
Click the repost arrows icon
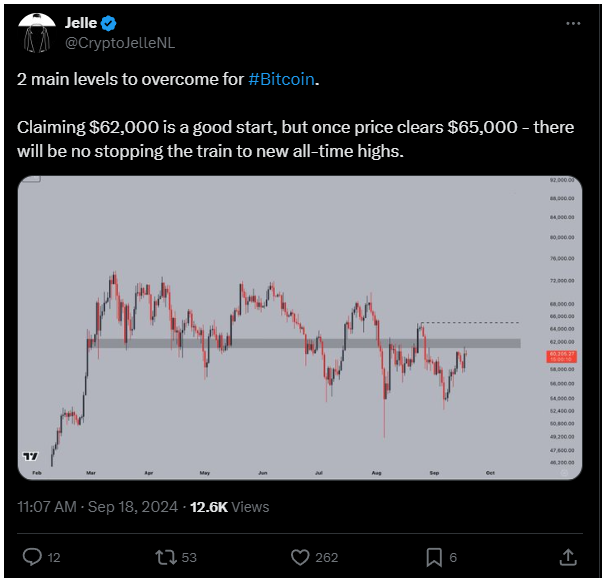[x=166, y=557]
